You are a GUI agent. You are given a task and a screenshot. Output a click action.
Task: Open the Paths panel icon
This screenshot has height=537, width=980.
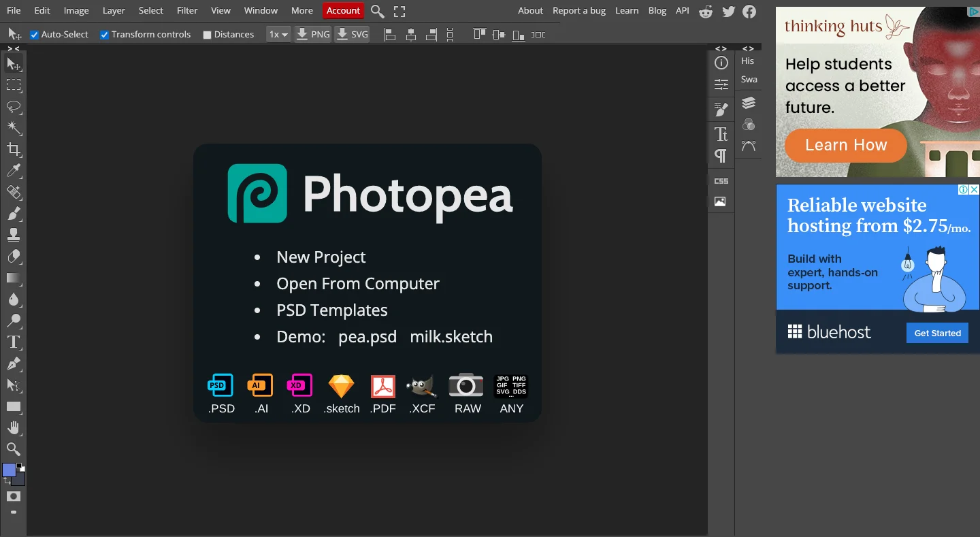click(x=749, y=146)
